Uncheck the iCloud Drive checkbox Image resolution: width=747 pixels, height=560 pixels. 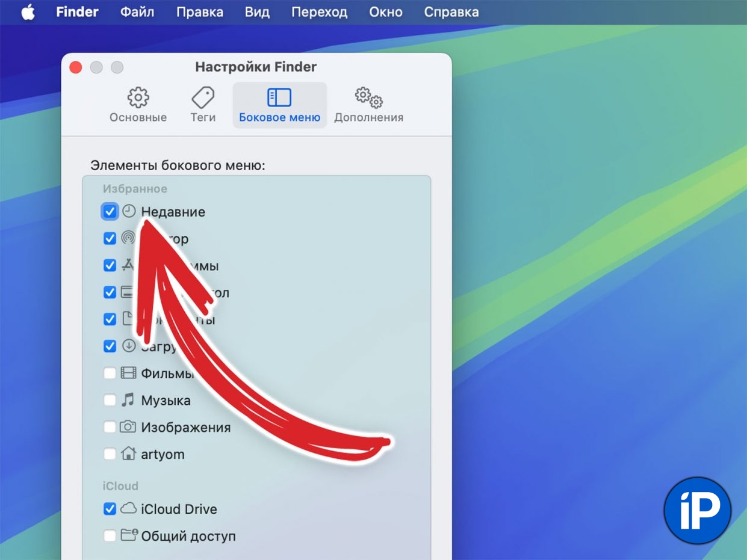(x=110, y=509)
